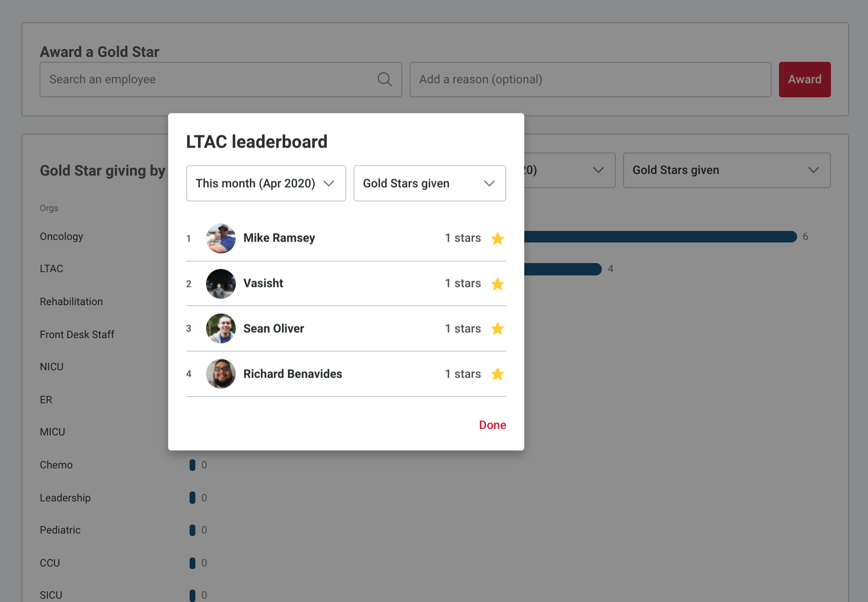Click the red Award button
This screenshot has width=868, height=602.
[805, 80]
